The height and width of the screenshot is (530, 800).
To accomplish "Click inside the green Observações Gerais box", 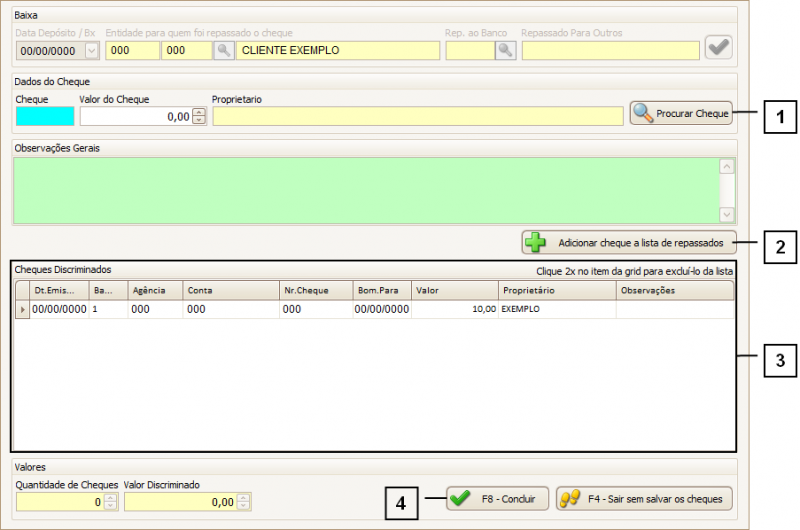I will coord(365,189).
